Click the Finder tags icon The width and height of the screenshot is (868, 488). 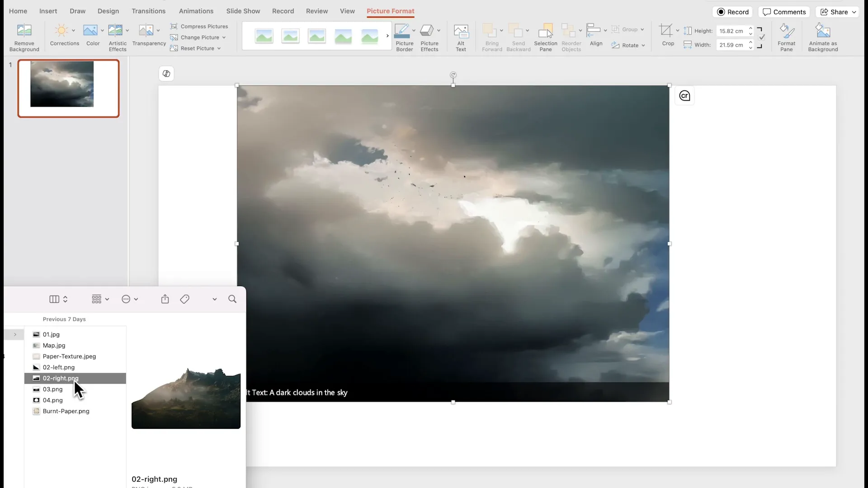coord(184,299)
